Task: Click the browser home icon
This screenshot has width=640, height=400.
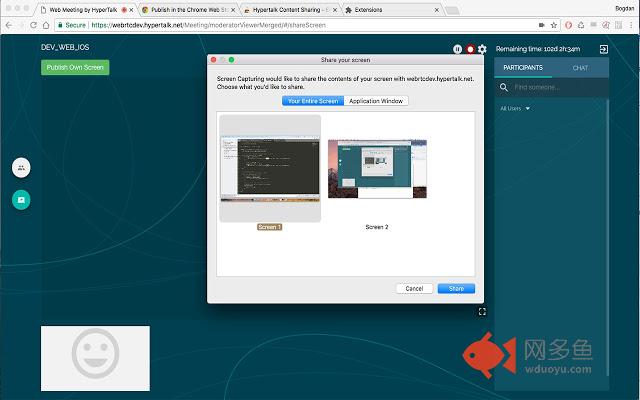Action: tap(46, 25)
